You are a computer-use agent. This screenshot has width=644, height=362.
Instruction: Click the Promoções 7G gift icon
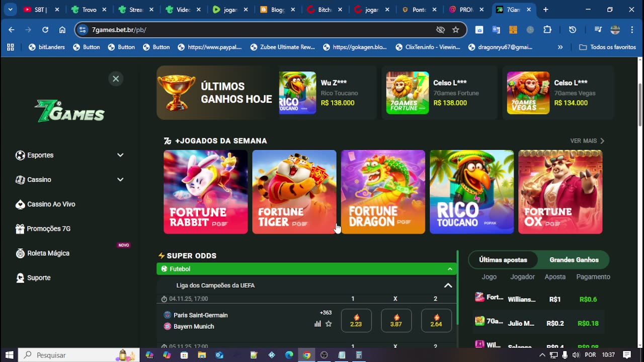click(x=20, y=229)
